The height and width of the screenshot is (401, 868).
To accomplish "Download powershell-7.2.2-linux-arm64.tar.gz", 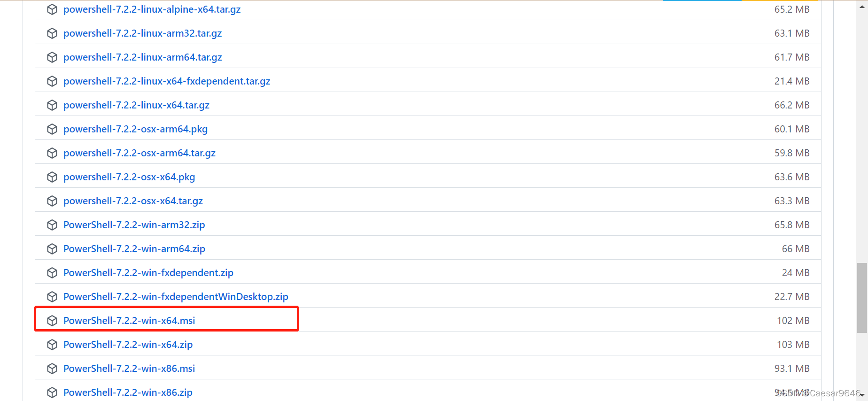I will tap(143, 57).
